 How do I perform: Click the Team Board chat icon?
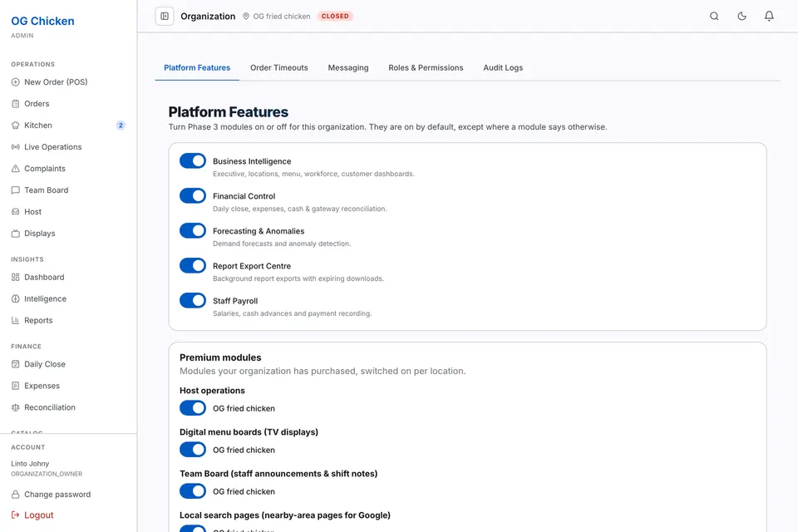point(15,190)
